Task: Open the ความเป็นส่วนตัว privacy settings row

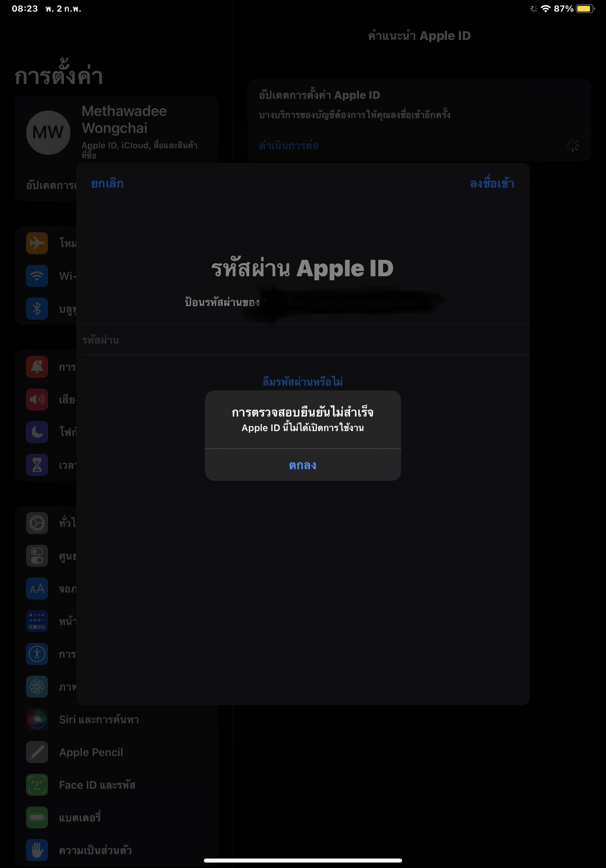Action: (x=116, y=850)
